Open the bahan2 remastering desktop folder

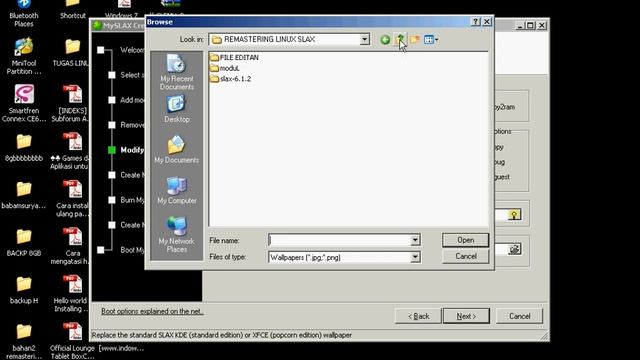(x=24, y=341)
